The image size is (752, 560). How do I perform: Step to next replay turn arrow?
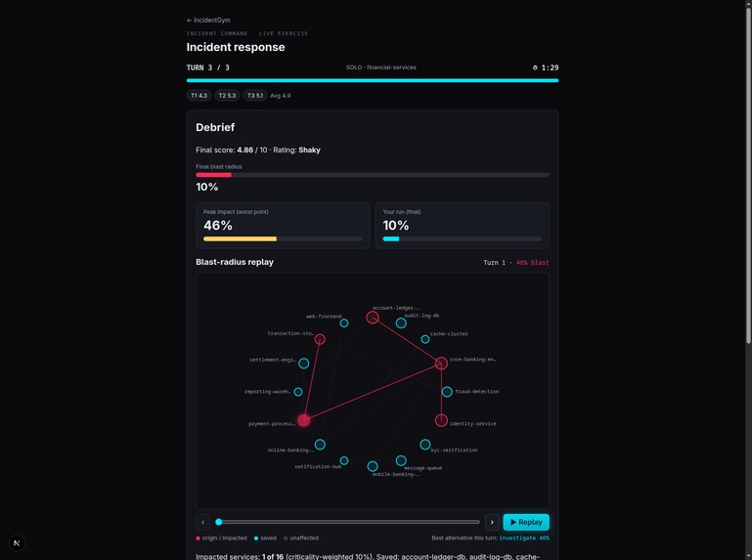pyautogui.click(x=492, y=522)
